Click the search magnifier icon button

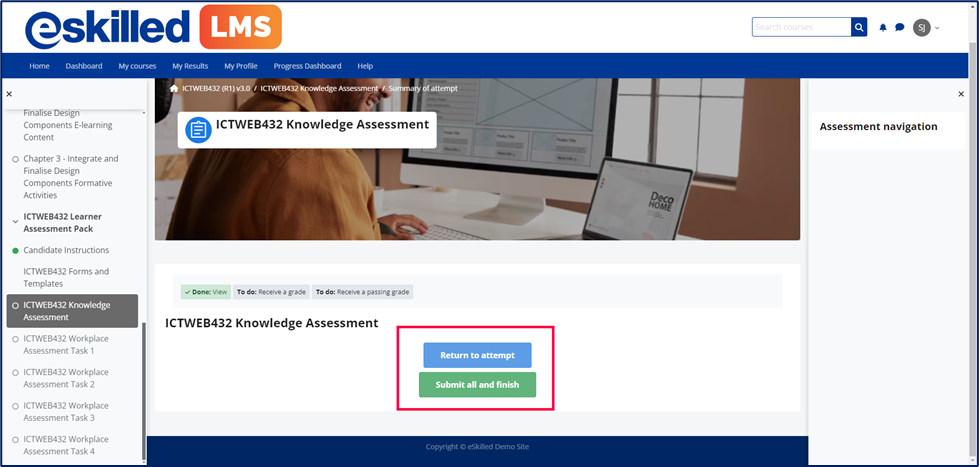(x=859, y=27)
